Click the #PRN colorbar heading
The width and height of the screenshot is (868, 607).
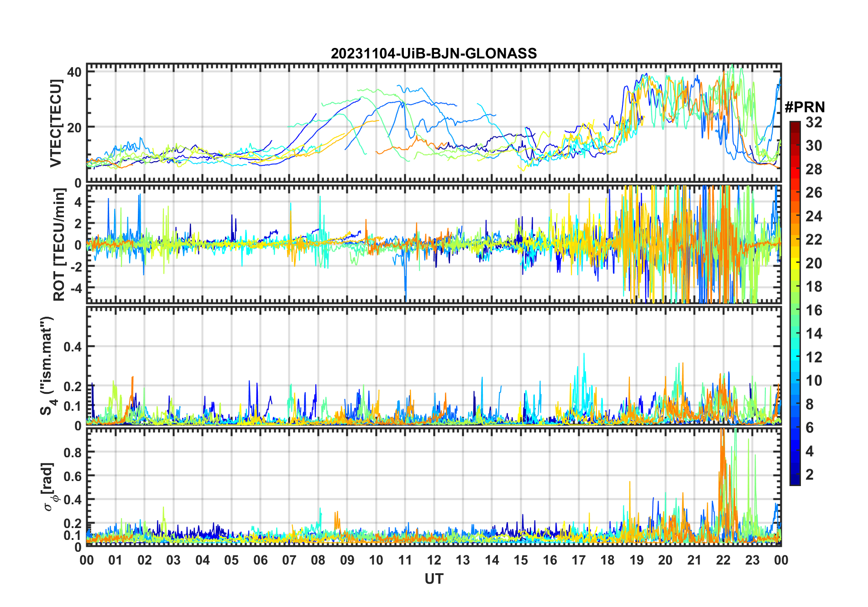805,107
